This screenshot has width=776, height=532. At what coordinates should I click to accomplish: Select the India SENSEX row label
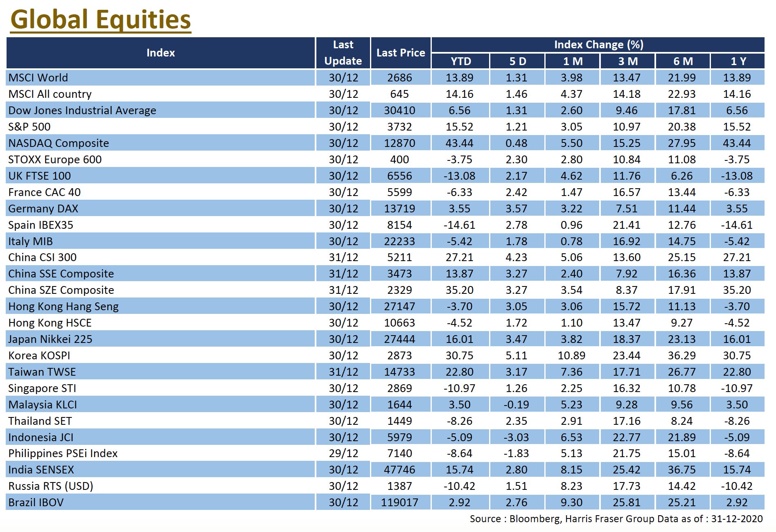41,470
